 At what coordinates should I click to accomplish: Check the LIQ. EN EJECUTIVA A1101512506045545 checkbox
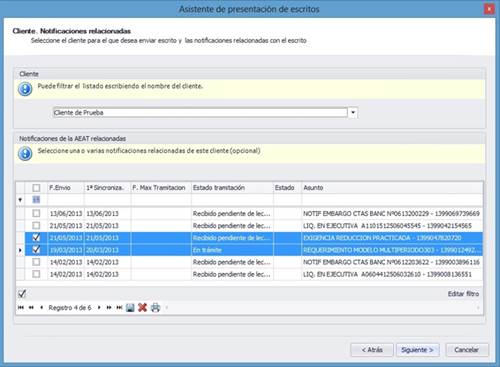36,226
